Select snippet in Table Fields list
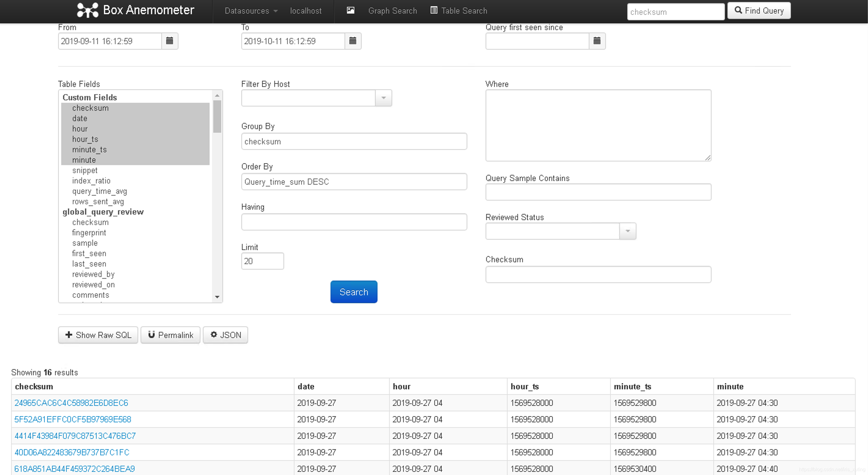Image resolution: width=868 pixels, height=475 pixels. [x=85, y=170]
